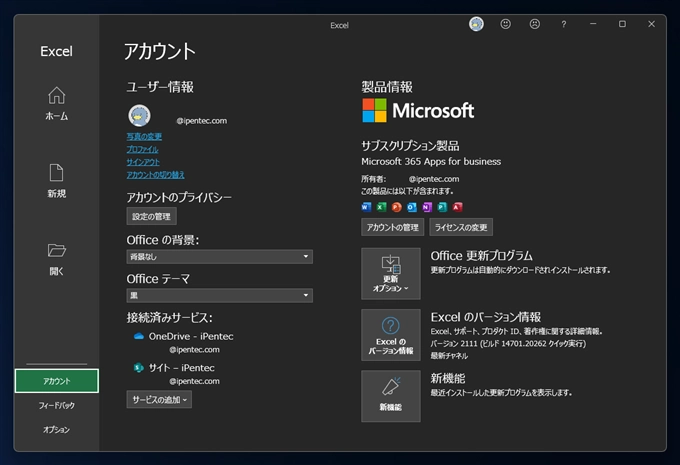Send a smile feedback via smiley icon
The height and width of the screenshot is (465, 680).
click(505, 24)
